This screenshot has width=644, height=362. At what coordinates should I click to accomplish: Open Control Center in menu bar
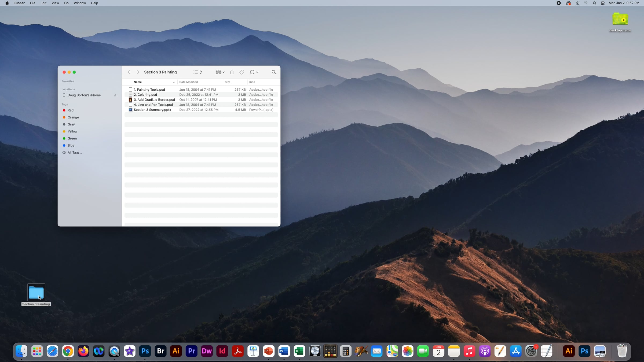point(603,3)
